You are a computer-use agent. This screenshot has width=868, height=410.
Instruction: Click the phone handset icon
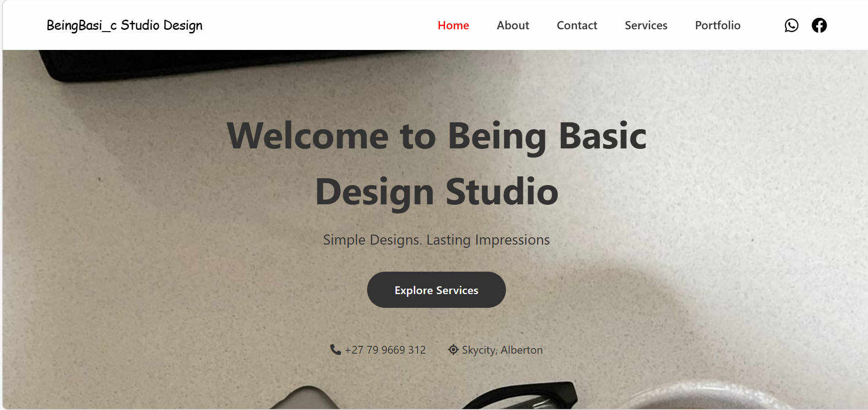coord(335,350)
